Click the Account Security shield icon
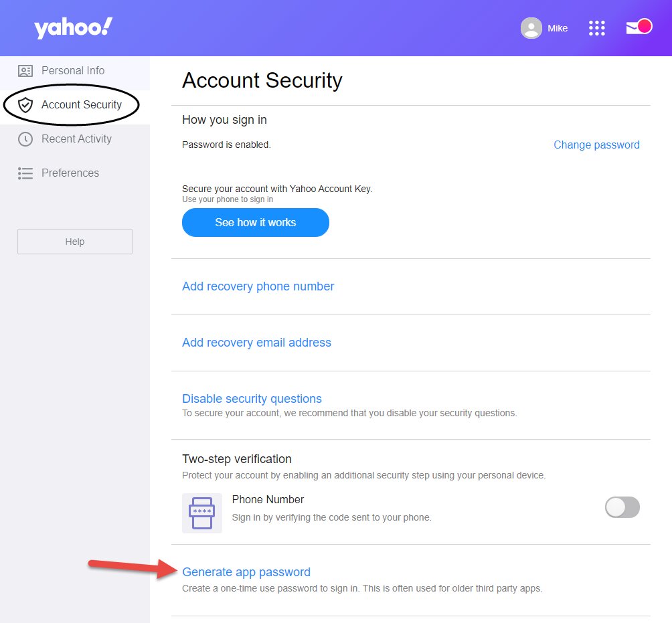Viewport: 672px width, 623px height. pyautogui.click(x=25, y=105)
